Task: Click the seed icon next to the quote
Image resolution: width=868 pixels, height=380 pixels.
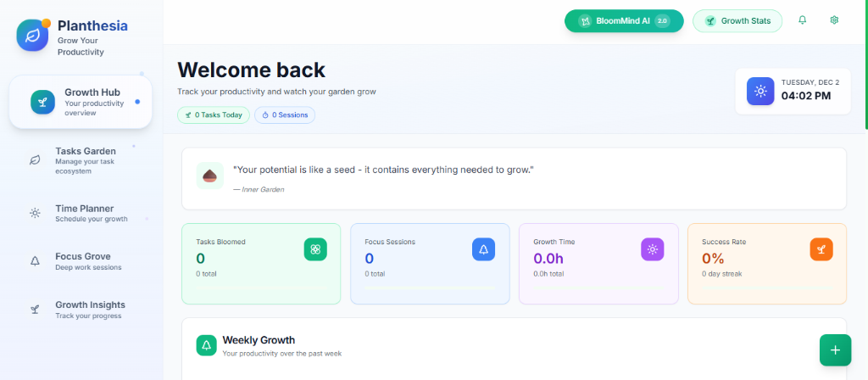Action: coord(209,176)
